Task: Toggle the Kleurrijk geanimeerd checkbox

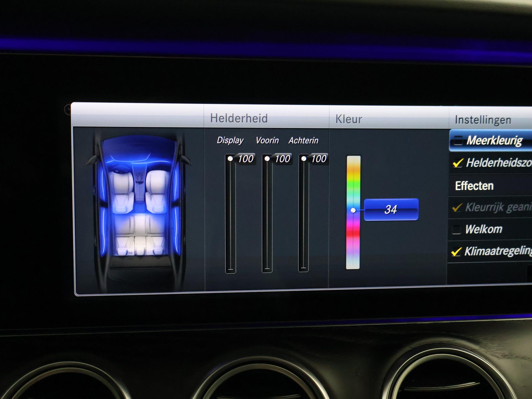Action: point(457,207)
